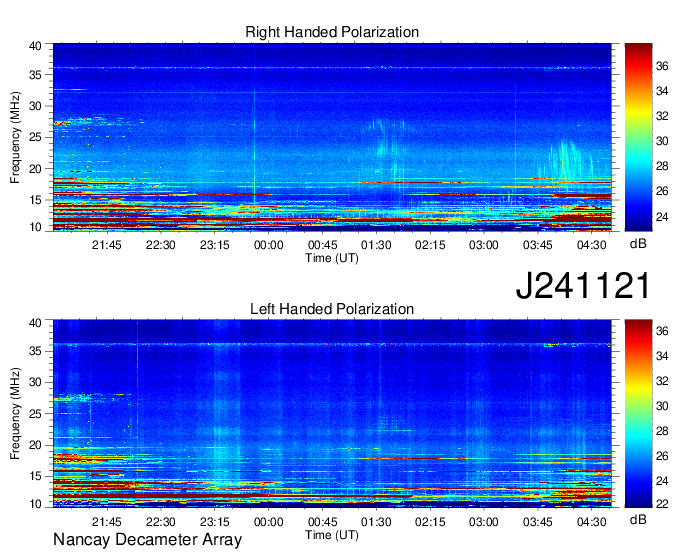
Task: Click the top color bar
Action: [638, 137]
